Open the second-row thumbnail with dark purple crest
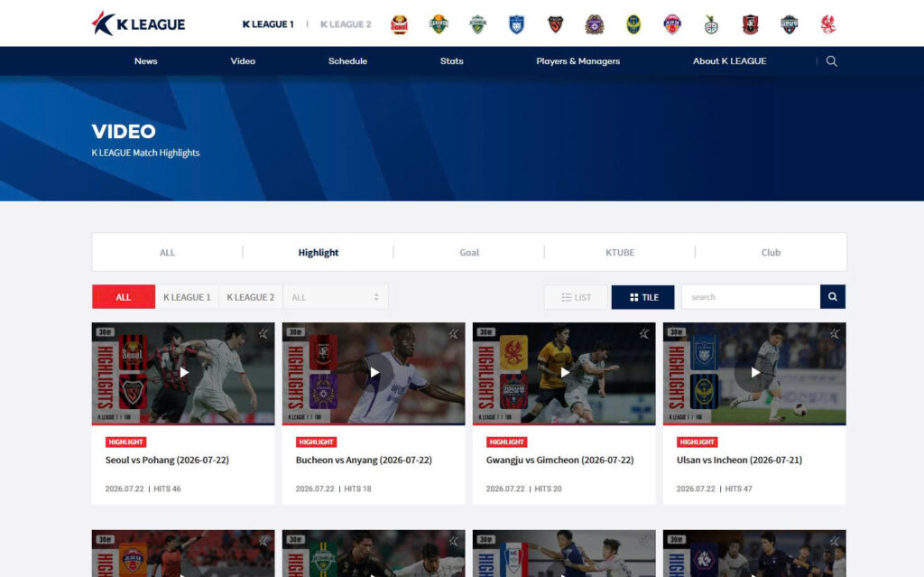Image resolution: width=924 pixels, height=577 pixels. [x=754, y=554]
